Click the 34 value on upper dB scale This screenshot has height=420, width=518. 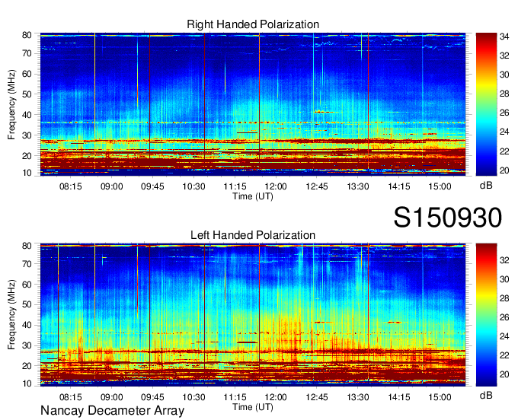click(x=504, y=37)
